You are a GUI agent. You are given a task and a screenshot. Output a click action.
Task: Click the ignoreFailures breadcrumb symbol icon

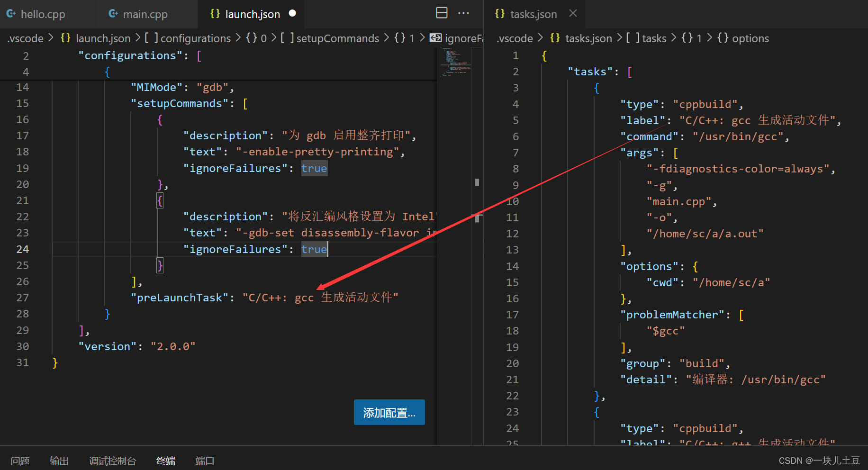point(435,38)
